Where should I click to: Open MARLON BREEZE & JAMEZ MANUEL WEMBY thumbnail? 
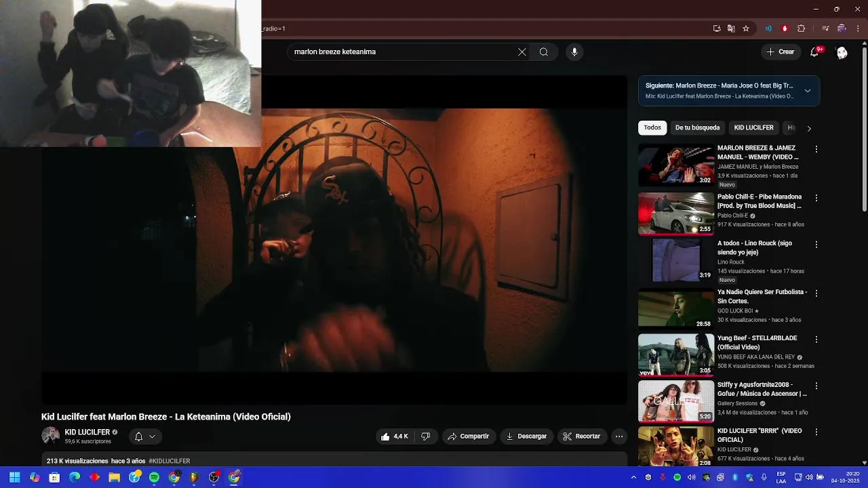coord(675,165)
